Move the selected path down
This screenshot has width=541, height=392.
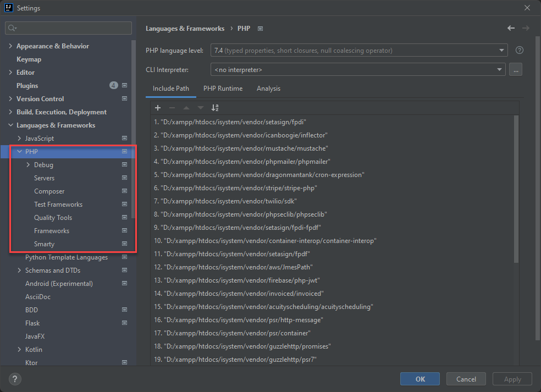coord(200,107)
